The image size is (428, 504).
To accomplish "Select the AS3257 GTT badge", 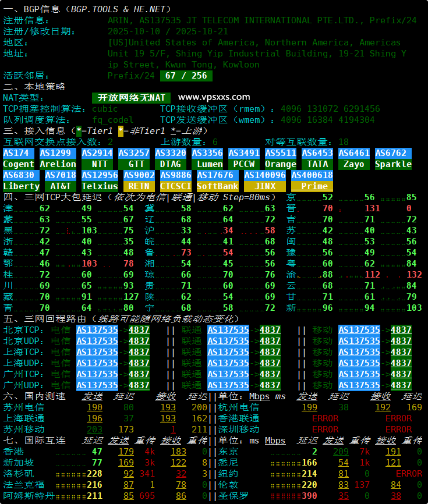I will coord(134,158).
